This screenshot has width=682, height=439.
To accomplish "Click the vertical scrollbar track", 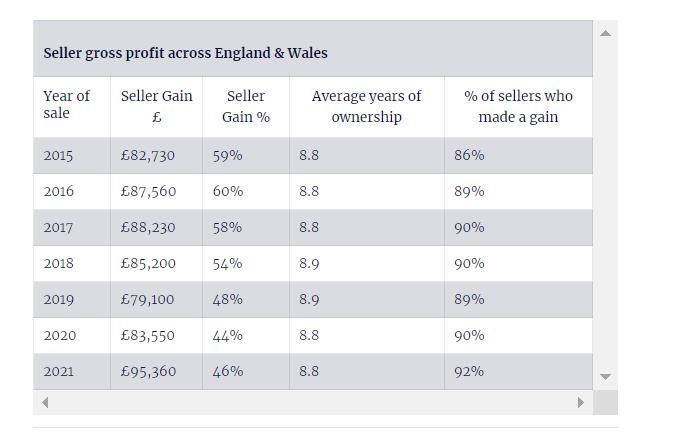I will click(604, 200).
